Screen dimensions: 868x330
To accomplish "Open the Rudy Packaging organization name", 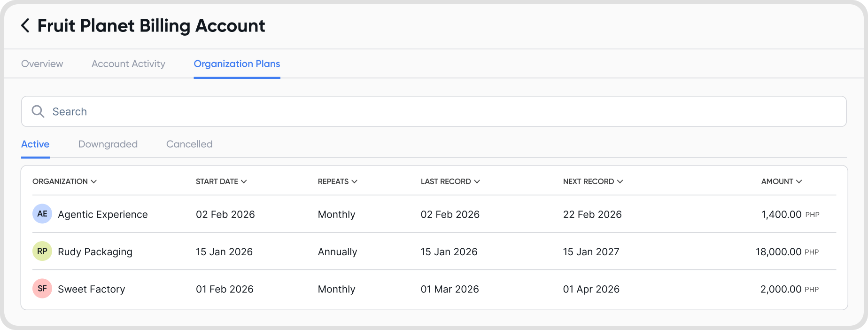I will pyautogui.click(x=95, y=252).
